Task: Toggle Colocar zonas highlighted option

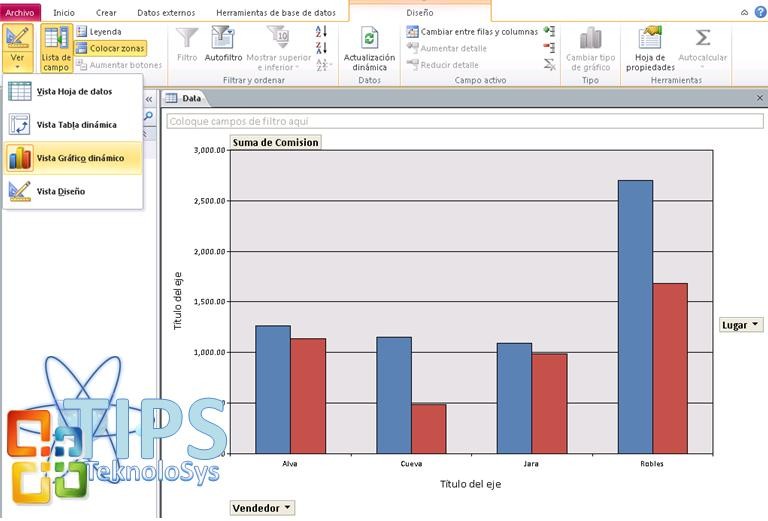Action: pyautogui.click(x=111, y=48)
